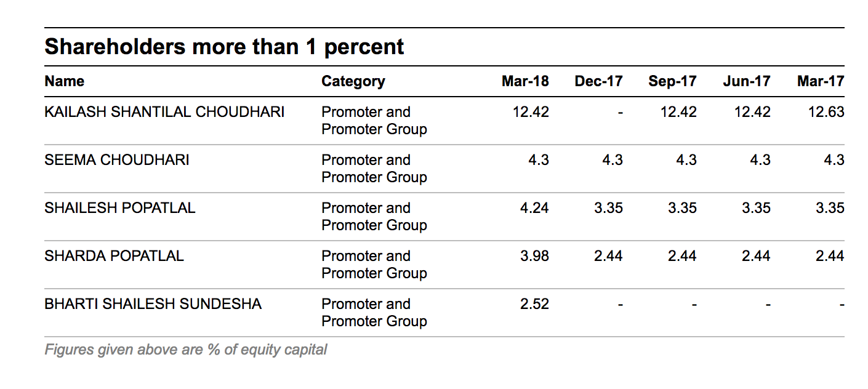Select Bharti Shailesh Sundesha name
Image resolution: width=868 pixels, height=389 pixels.
pyautogui.click(x=153, y=304)
